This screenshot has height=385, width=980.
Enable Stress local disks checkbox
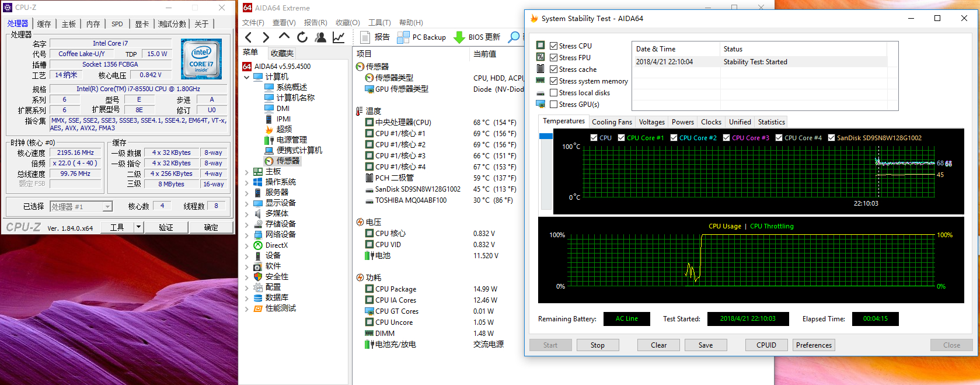click(553, 92)
